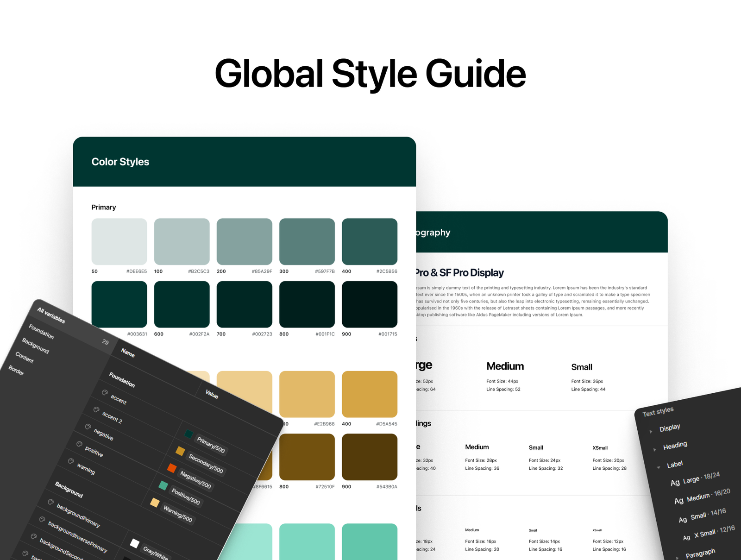The height and width of the screenshot is (560, 741).
Task: Open the Foundation group in the variables sidebar
Action: tap(41, 331)
